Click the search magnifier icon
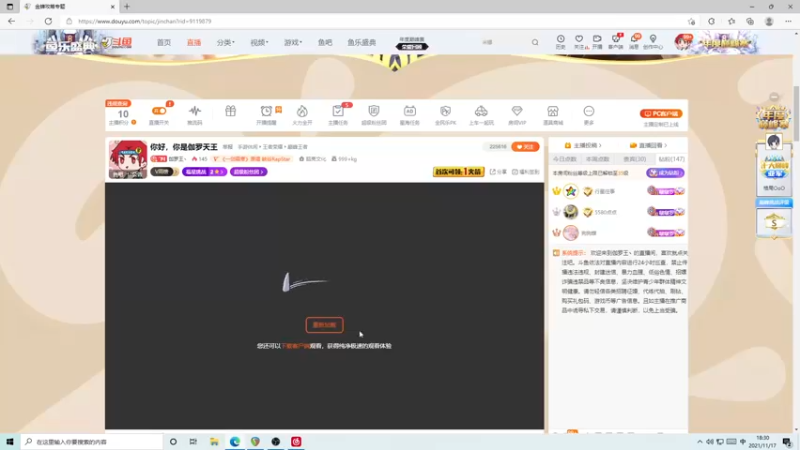The width and height of the screenshot is (800, 450). (x=535, y=42)
